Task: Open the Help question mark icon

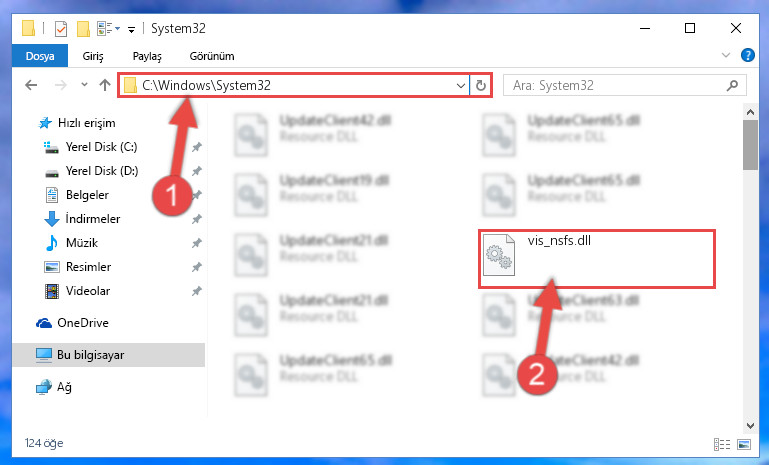Action: (747, 55)
